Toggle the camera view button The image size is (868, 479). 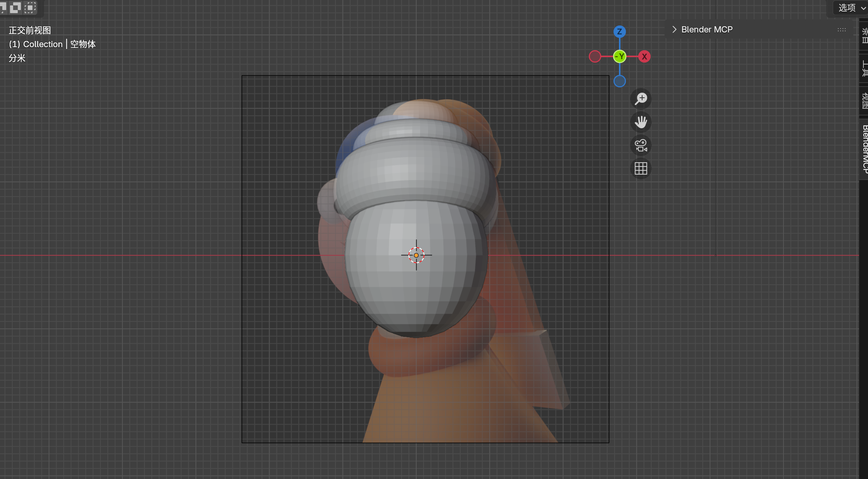click(x=641, y=145)
